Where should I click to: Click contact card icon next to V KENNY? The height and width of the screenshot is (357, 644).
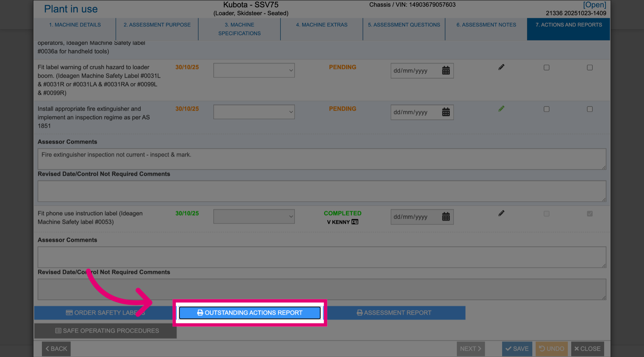click(x=355, y=222)
